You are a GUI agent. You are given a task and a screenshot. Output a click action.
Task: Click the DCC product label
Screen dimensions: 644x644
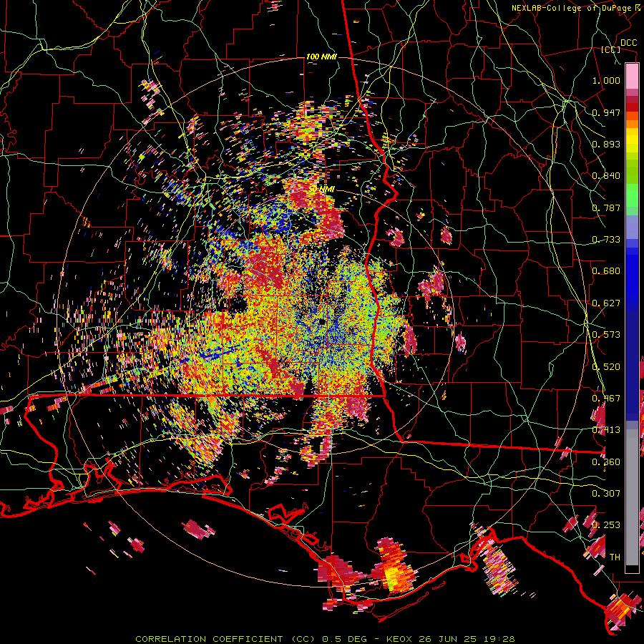pyautogui.click(x=628, y=43)
